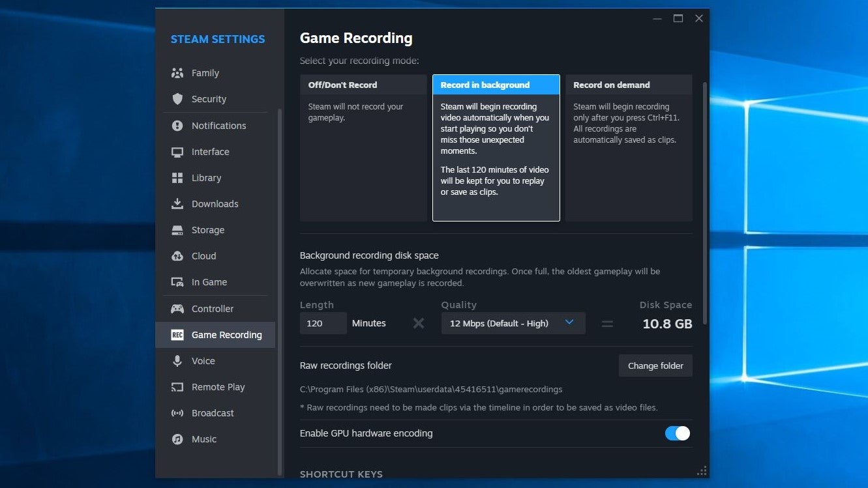The width and height of the screenshot is (868, 488).
Task: Open the Broadcast settings page
Action: click(213, 413)
